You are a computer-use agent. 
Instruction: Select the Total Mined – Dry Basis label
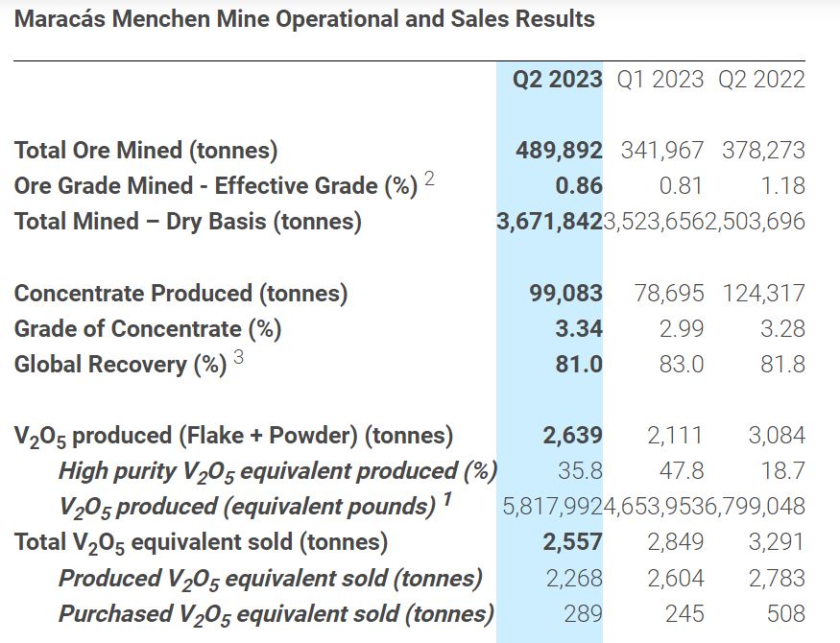click(x=188, y=222)
